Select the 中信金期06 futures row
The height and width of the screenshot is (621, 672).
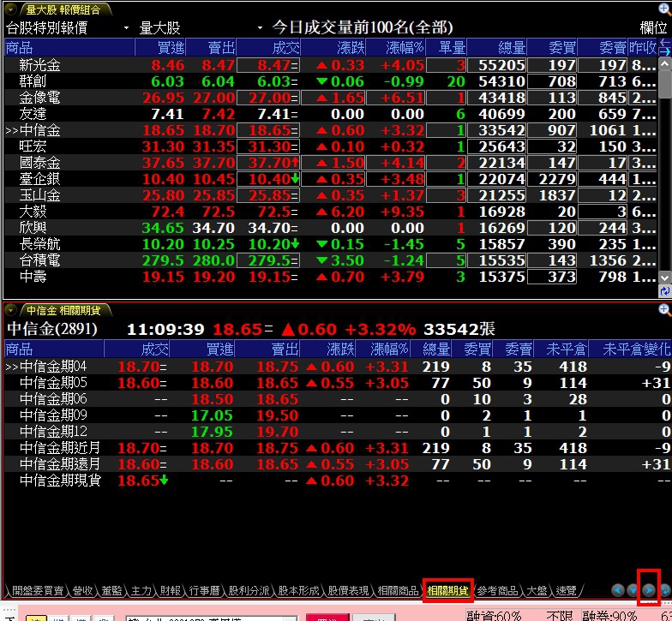pyautogui.click(x=338, y=399)
